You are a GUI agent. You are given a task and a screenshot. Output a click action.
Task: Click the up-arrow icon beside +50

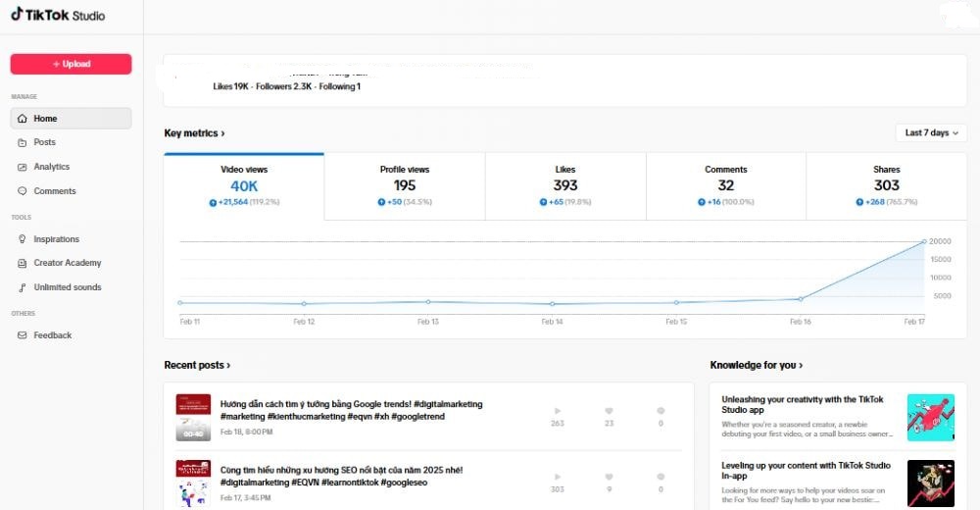381,202
